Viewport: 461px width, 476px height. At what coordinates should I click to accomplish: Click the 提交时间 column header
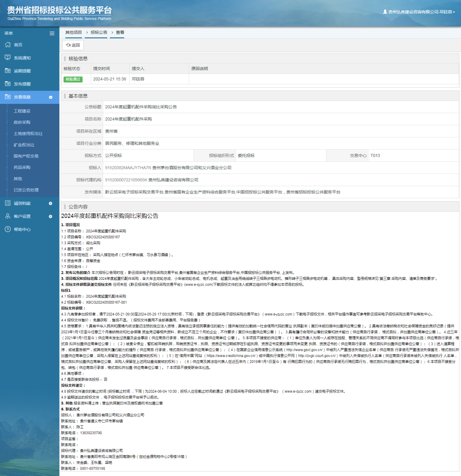[x=101, y=69]
